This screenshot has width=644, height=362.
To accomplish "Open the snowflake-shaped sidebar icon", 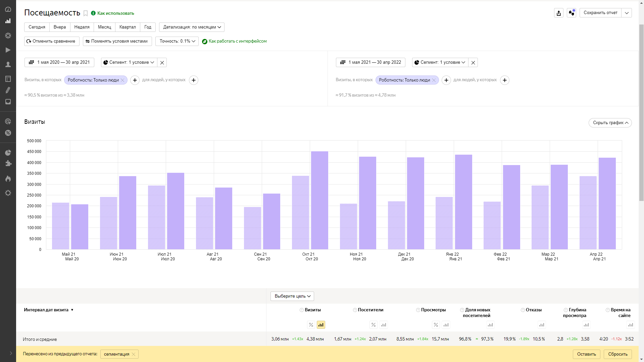I will 8,36.
